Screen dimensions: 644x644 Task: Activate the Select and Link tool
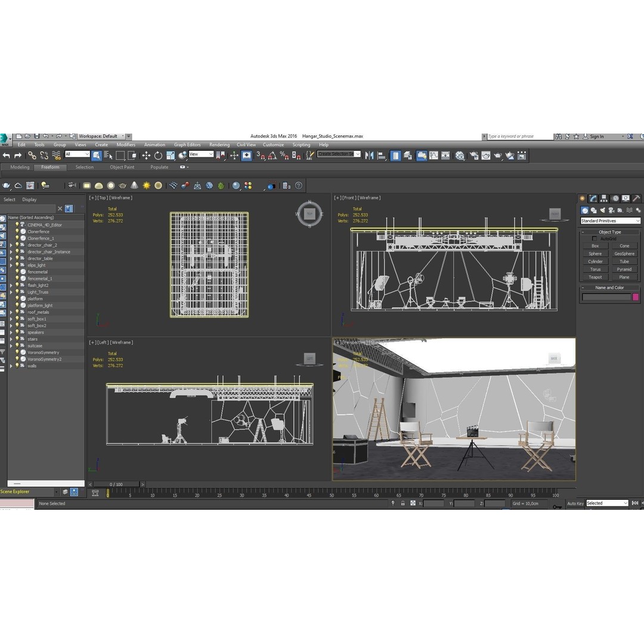tap(32, 156)
